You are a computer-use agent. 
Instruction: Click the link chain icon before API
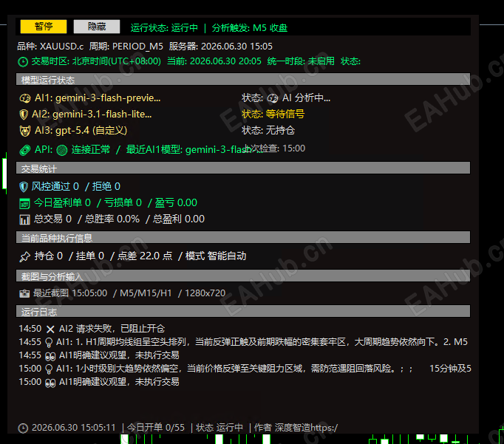point(24,150)
